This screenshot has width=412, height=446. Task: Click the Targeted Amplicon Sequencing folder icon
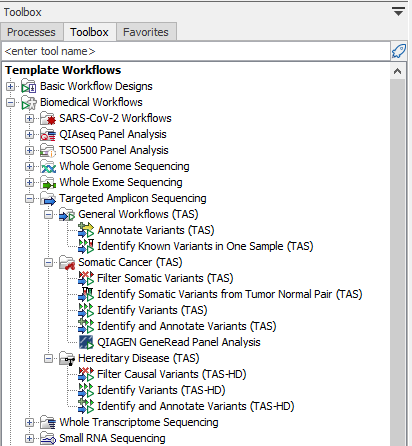tap(48, 198)
